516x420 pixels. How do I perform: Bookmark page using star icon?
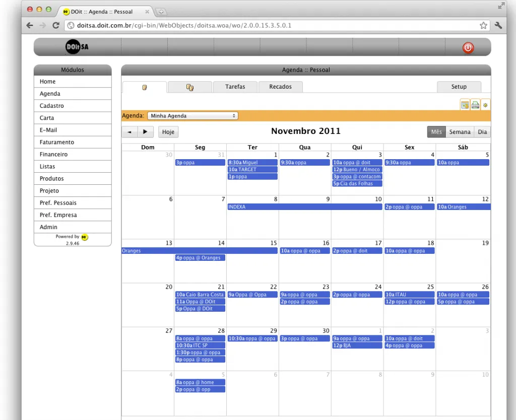[x=483, y=25]
